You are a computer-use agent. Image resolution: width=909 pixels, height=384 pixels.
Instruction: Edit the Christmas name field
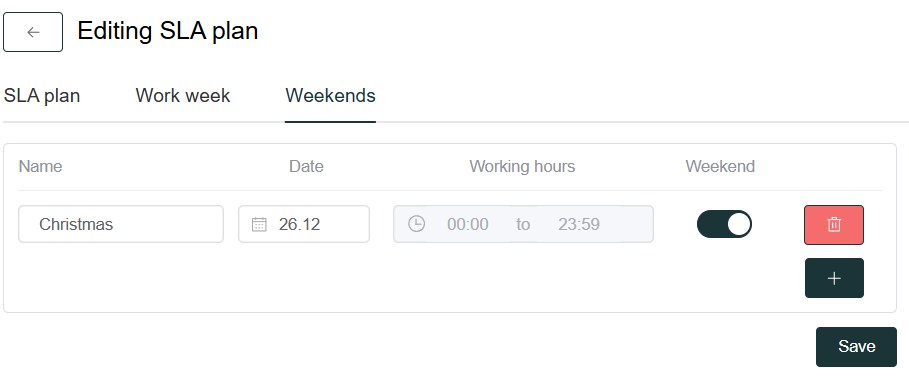coord(121,224)
